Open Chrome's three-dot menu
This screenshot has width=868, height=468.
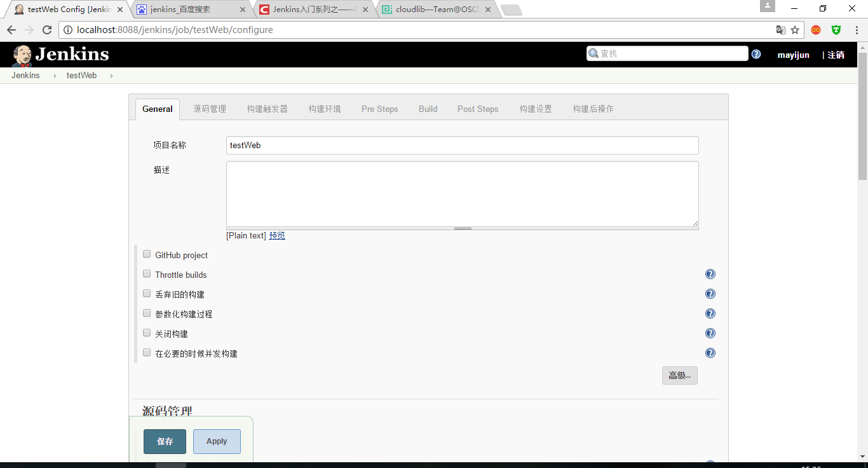(x=857, y=30)
